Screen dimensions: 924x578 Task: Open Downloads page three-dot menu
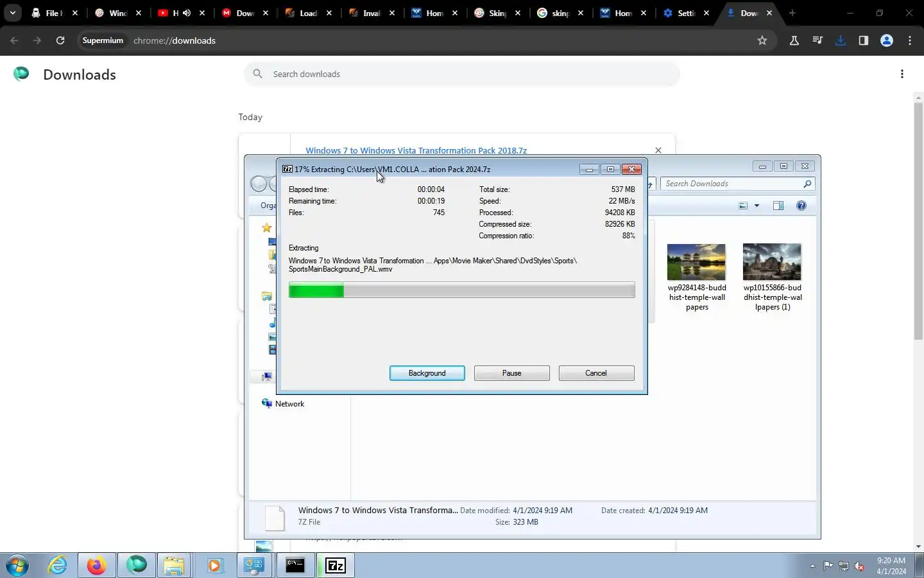coord(902,74)
